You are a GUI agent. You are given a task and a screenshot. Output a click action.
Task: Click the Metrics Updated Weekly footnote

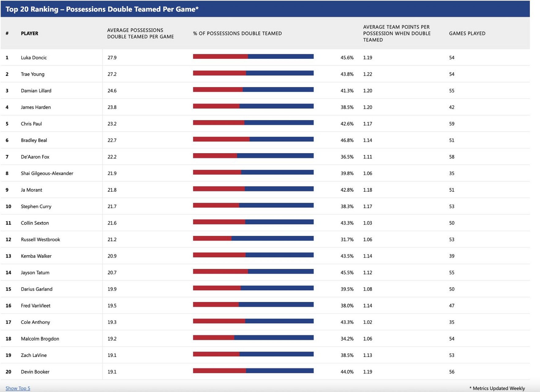[497, 388]
